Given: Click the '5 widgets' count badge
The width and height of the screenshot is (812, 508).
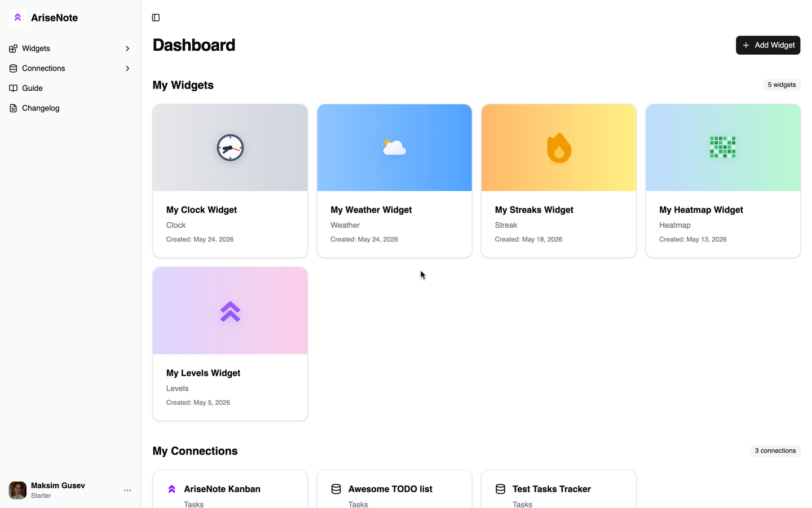Looking at the screenshot, I should 782,85.
